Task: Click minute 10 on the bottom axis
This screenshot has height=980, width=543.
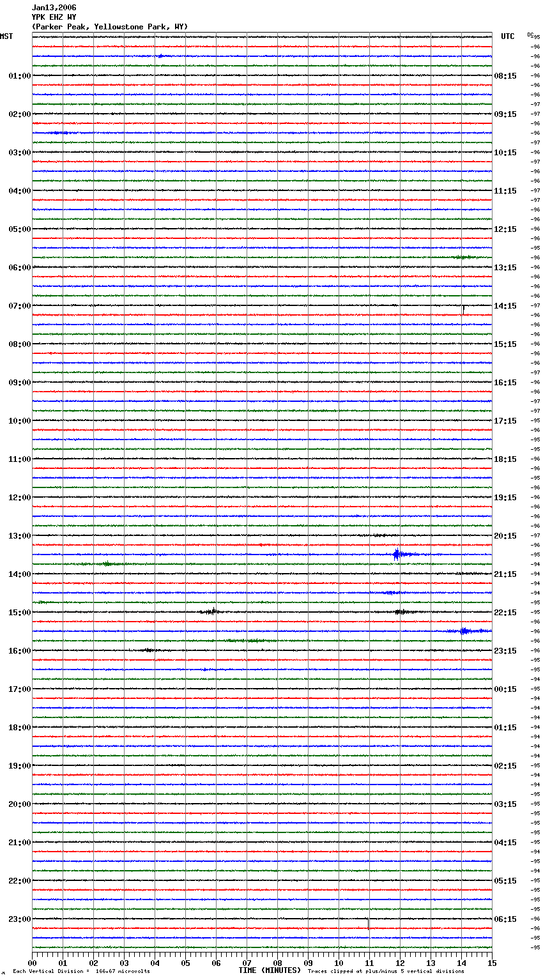Action: point(339,963)
